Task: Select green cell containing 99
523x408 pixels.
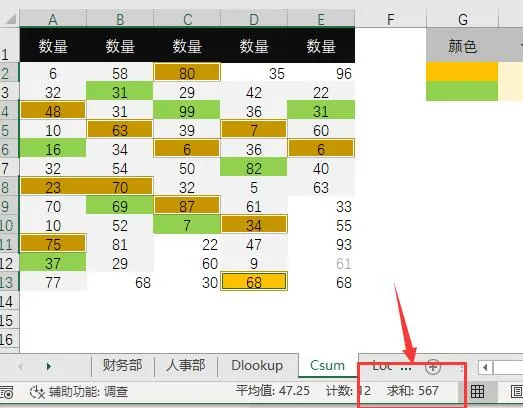Action: [187, 111]
